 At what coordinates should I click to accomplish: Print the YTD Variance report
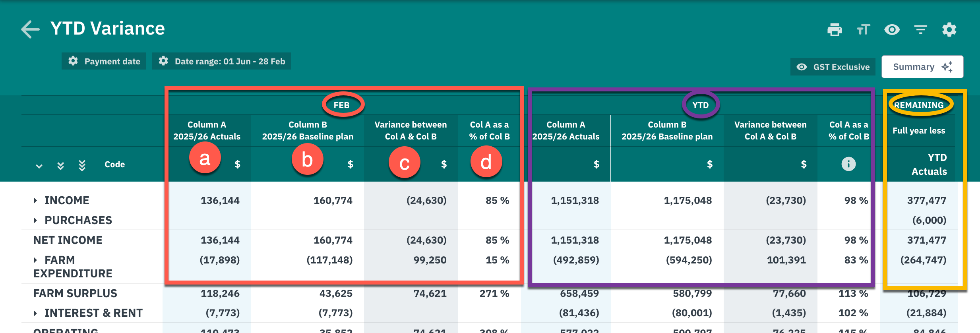(835, 30)
